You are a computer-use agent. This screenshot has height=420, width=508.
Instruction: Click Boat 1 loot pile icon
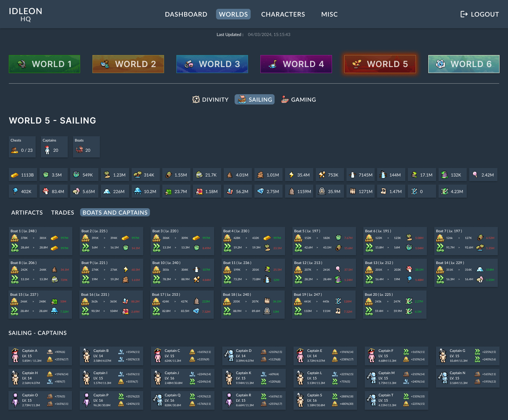(x=14, y=238)
